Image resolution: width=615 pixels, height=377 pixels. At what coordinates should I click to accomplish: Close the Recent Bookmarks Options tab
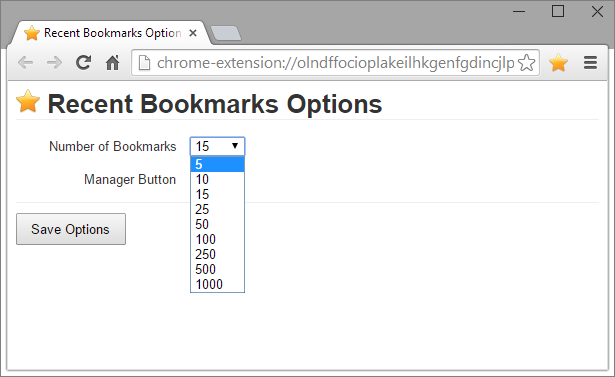[193, 33]
